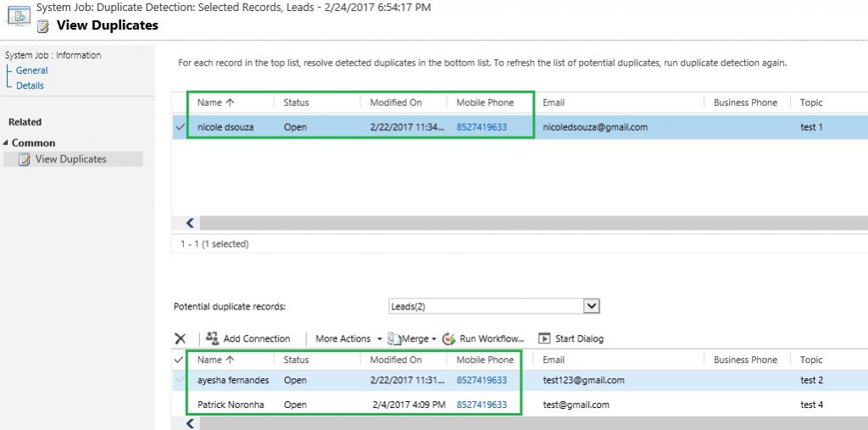The image size is (868, 430).
Task: Toggle select-all checkmark in bottom grid header
Action: (178, 360)
